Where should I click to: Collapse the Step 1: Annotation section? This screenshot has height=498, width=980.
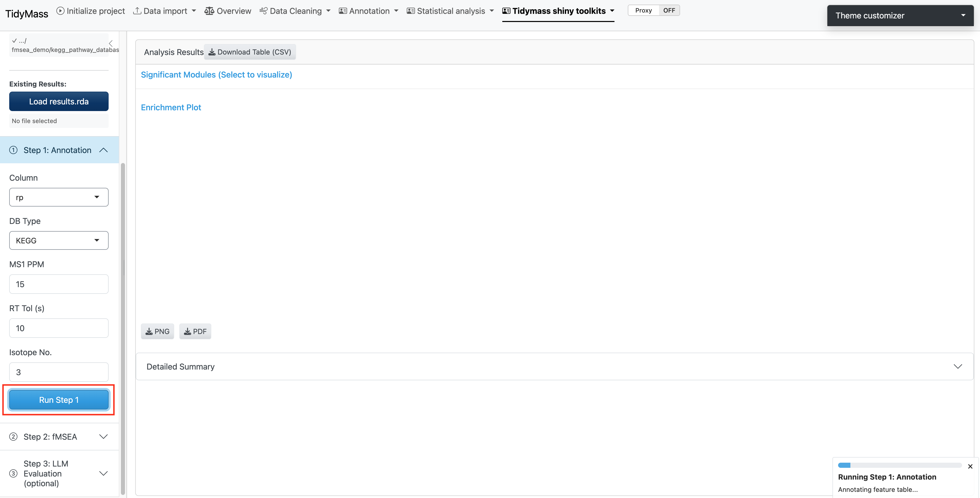tap(103, 150)
